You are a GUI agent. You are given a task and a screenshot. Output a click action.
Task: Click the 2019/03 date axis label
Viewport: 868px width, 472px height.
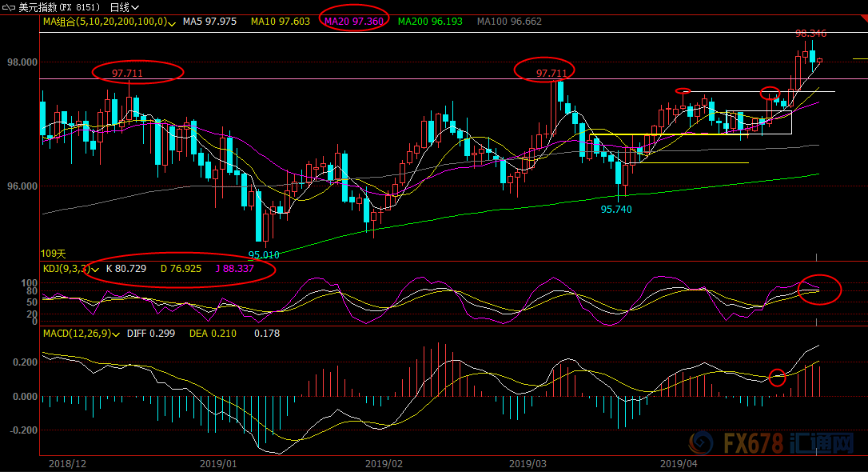528,464
